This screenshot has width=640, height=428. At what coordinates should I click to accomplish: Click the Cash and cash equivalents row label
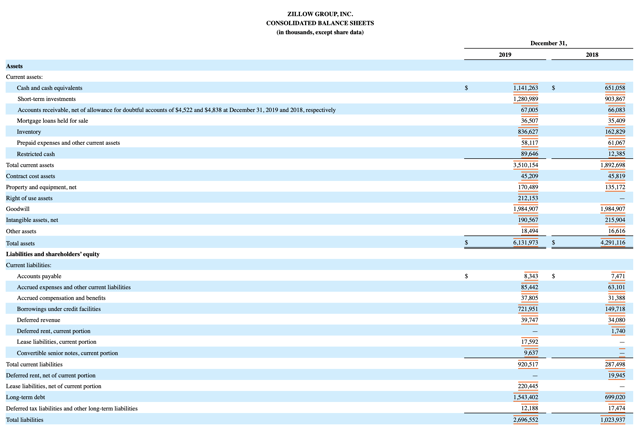pos(49,88)
